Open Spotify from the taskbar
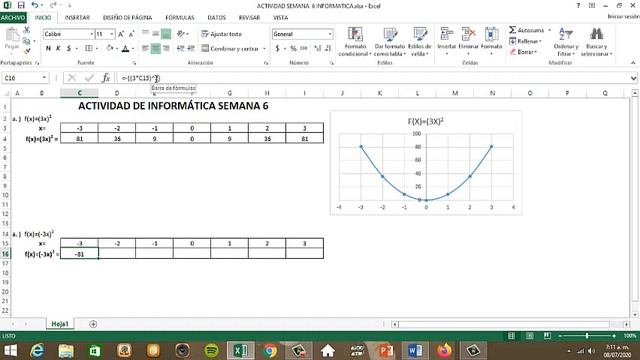Screen dimensions: 640x360 (211, 351)
